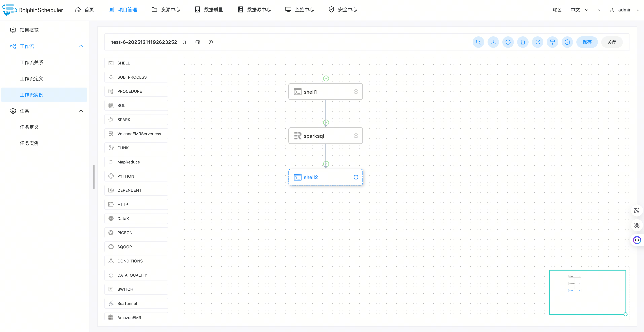Click the 保存 save button
The image size is (644, 332).
coord(587,42)
